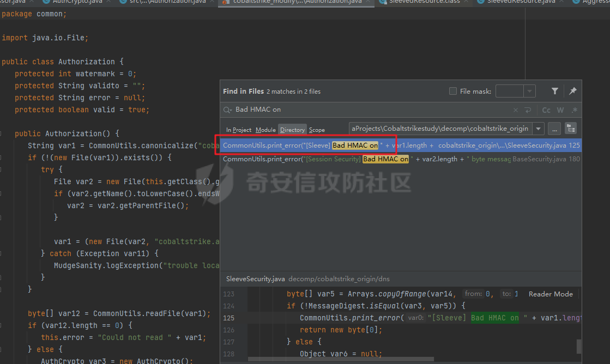The image size is (610, 364).
Task: Clear the search text with X
Action: [x=516, y=110]
